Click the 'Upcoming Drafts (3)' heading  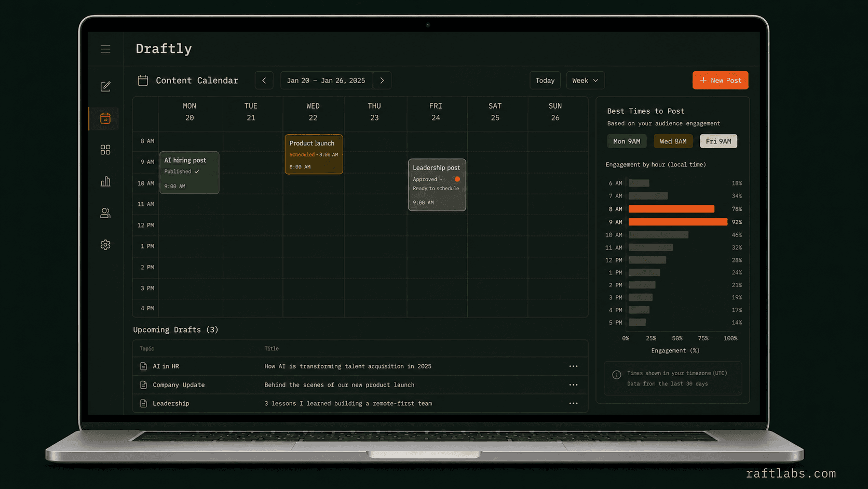point(175,330)
